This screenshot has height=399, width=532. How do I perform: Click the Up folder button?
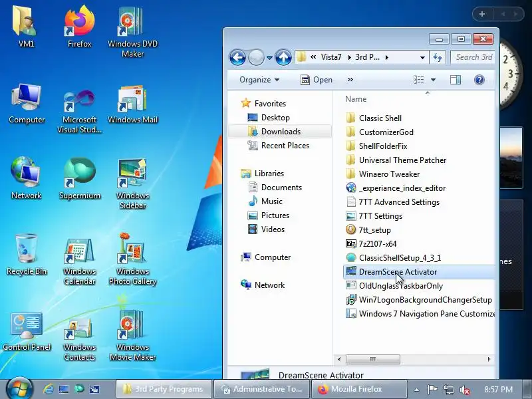pyautogui.click(x=283, y=57)
